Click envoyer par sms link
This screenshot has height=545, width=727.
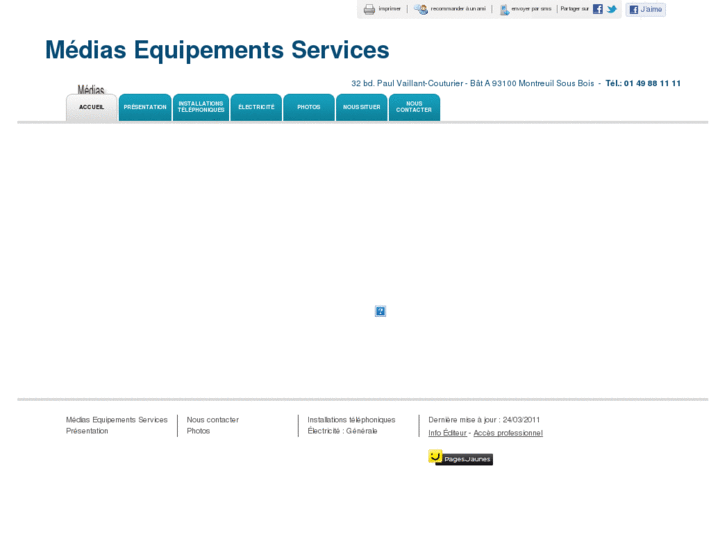531,9
